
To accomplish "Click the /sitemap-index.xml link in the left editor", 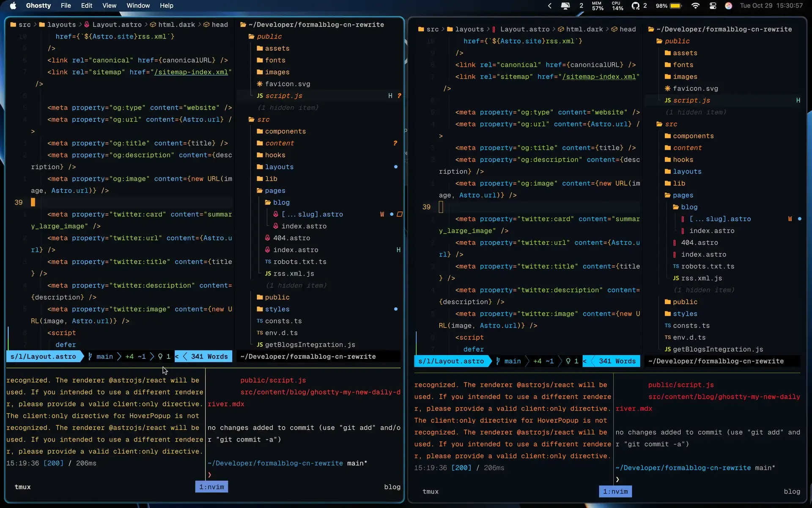I will click(x=191, y=72).
